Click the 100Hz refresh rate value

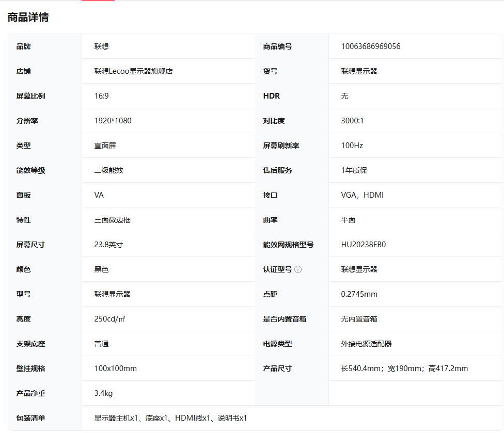tap(352, 146)
